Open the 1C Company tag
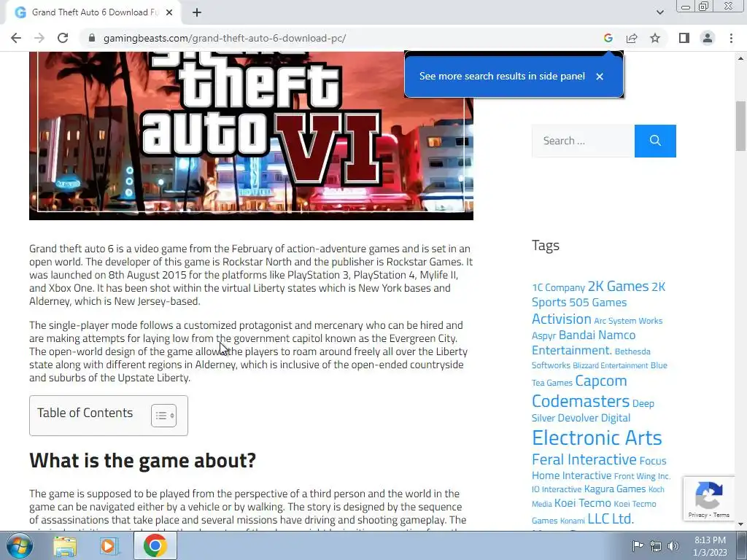747x560 pixels. pyautogui.click(x=558, y=287)
